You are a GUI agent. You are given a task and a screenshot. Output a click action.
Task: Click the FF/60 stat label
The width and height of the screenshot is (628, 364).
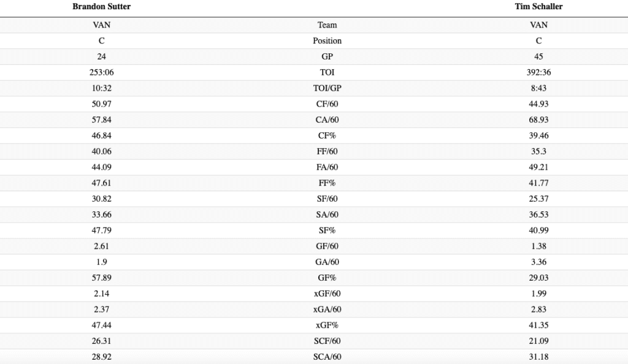coord(327,151)
